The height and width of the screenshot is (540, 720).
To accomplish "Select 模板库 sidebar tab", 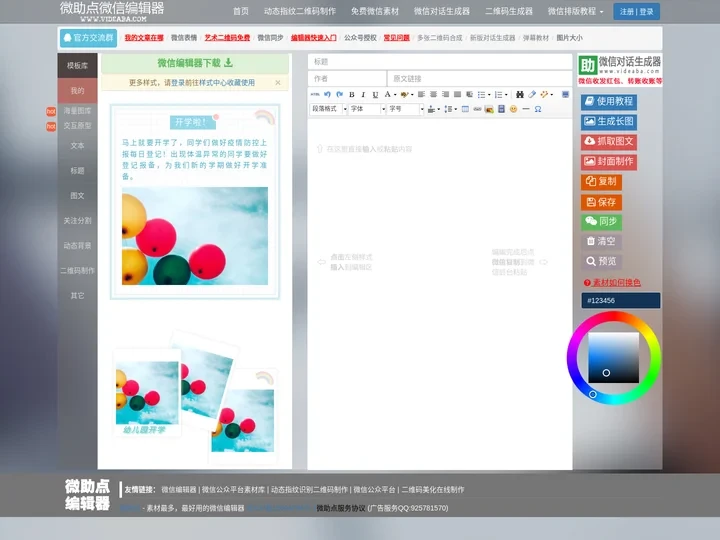I will pos(77,66).
